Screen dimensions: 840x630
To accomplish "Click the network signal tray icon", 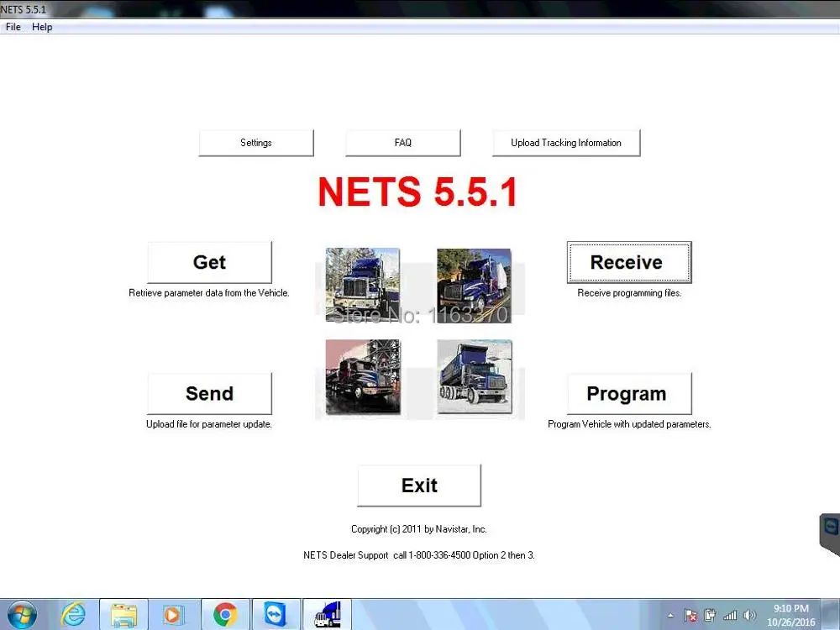I will [730, 616].
